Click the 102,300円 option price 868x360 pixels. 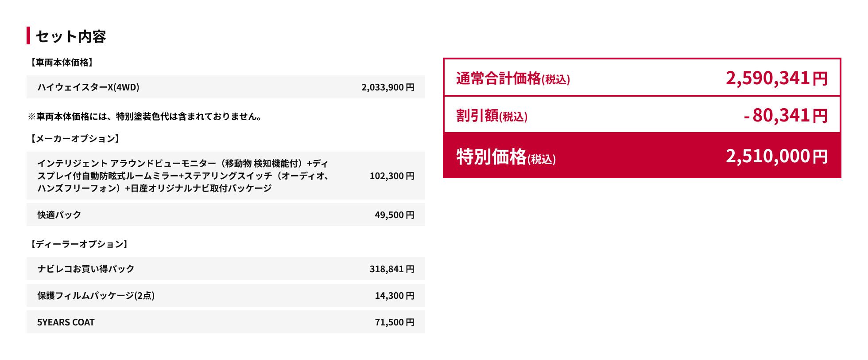(x=391, y=176)
